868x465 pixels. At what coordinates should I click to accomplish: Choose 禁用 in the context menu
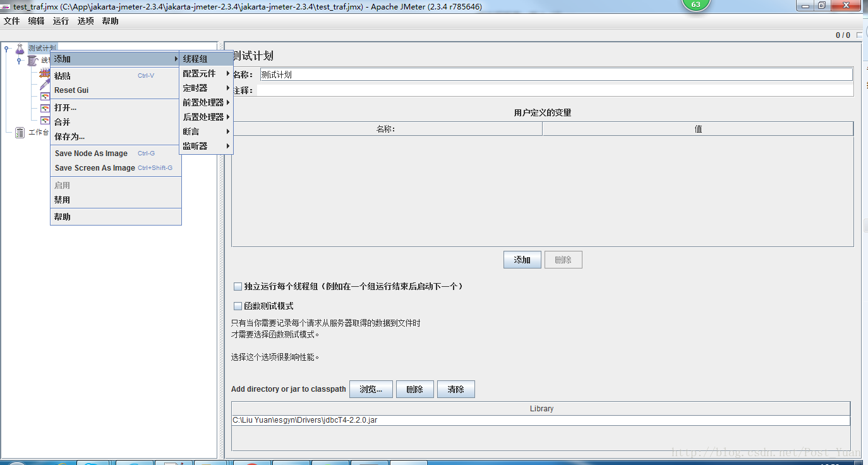[116, 200]
